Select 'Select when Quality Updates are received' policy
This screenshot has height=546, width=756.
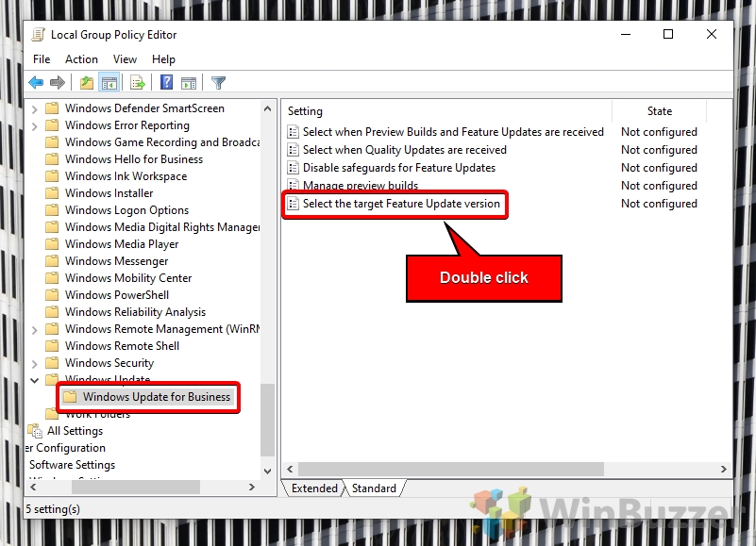point(405,150)
